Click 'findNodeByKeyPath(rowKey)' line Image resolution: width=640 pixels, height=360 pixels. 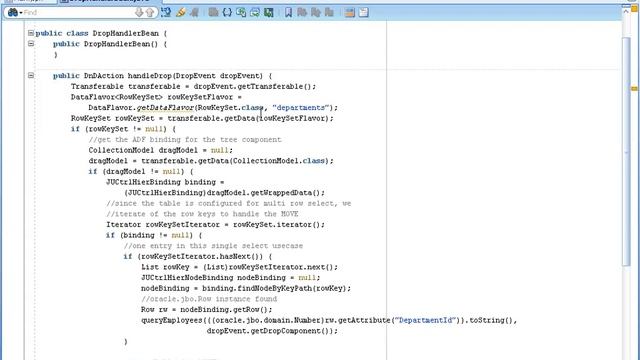(246, 288)
